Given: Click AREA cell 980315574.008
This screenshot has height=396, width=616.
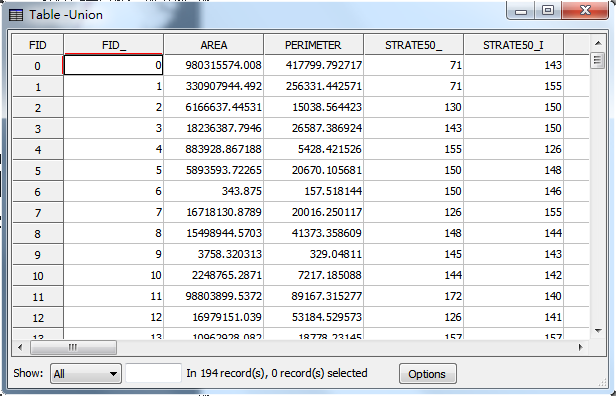Looking at the screenshot, I should (x=213, y=65).
